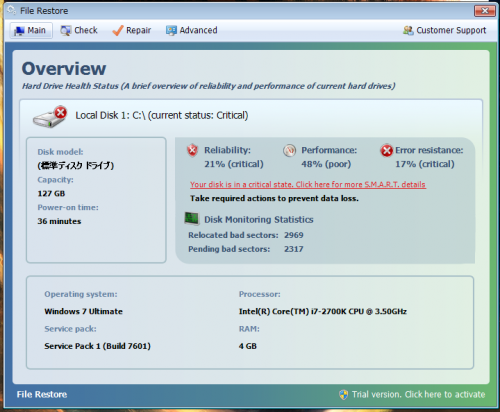The height and width of the screenshot is (412, 500).
Task: Click the Disk Monitoring Statistics chart icon
Action: coord(192,219)
